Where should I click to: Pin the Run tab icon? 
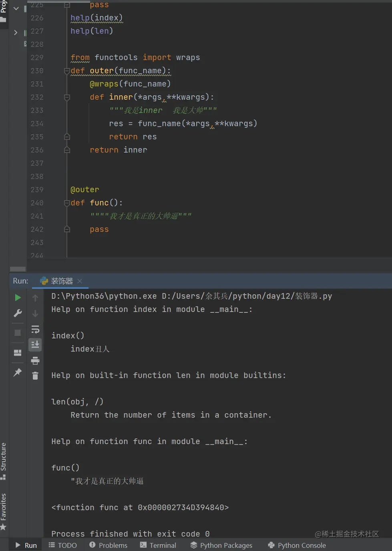pyautogui.click(x=18, y=372)
